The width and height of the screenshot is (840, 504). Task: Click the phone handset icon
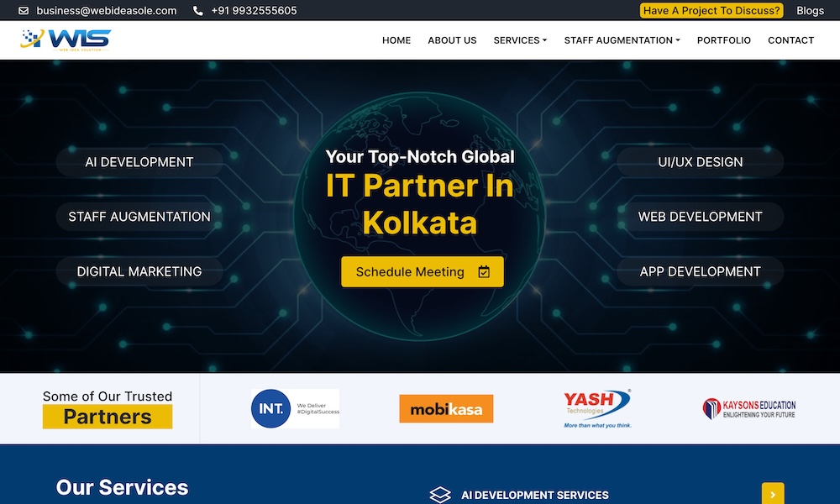coord(197,11)
